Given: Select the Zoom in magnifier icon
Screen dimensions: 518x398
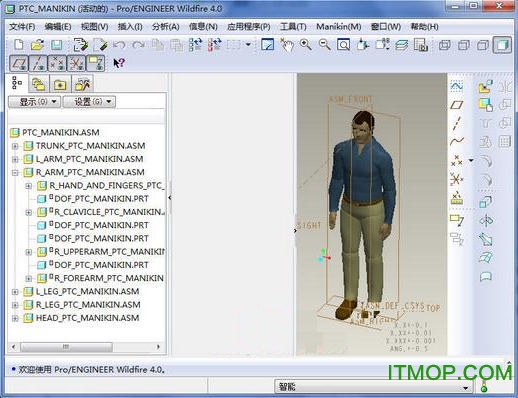Looking at the screenshot, I should [306, 44].
